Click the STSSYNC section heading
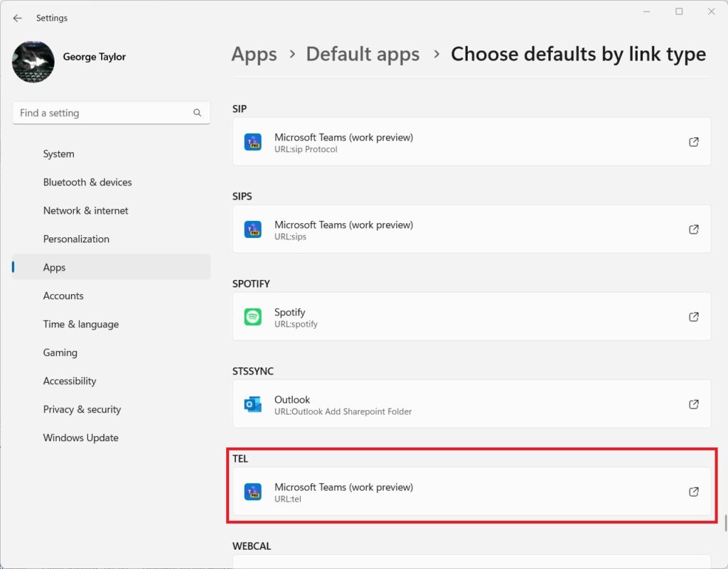 pyautogui.click(x=253, y=371)
